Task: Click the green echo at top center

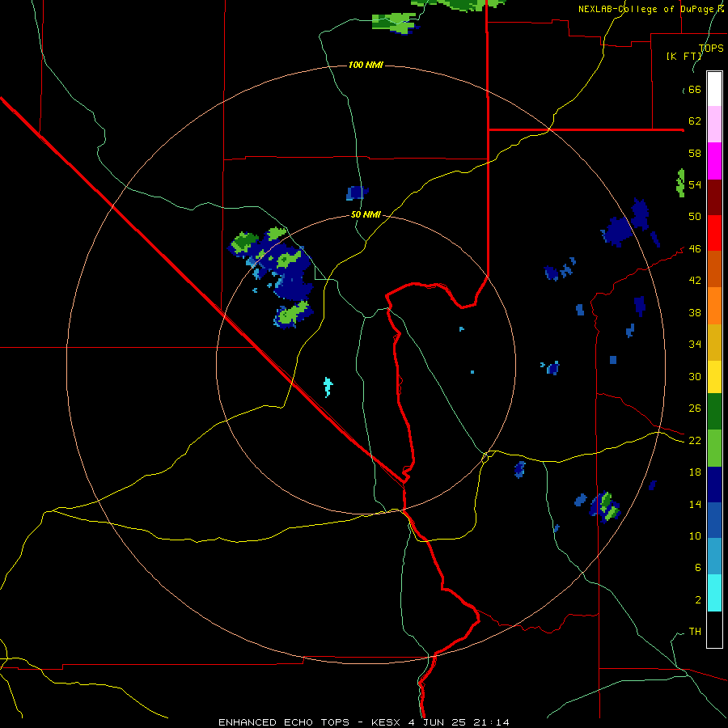Action: [x=396, y=23]
